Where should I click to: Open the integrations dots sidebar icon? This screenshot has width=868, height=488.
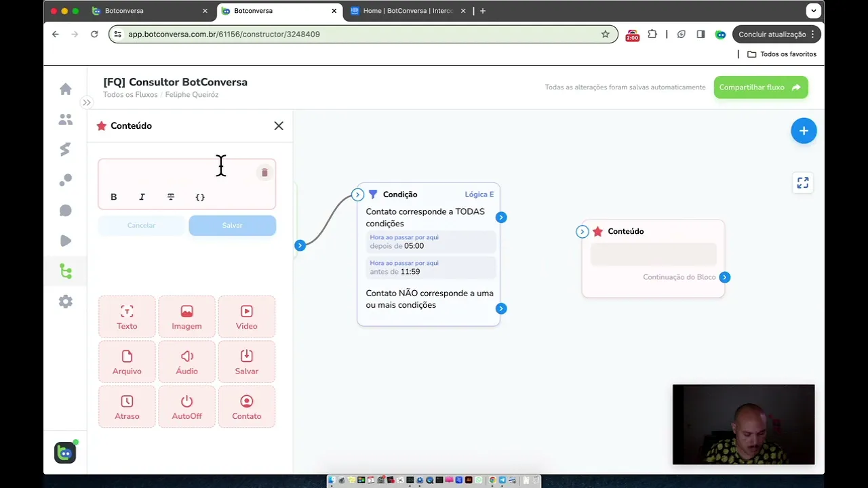66,180
